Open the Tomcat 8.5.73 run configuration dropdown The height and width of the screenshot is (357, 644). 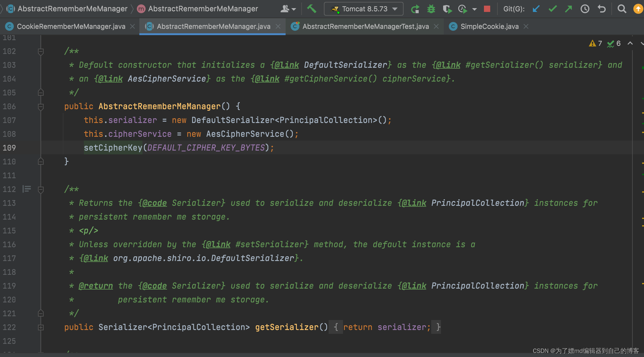click(363, 9)
